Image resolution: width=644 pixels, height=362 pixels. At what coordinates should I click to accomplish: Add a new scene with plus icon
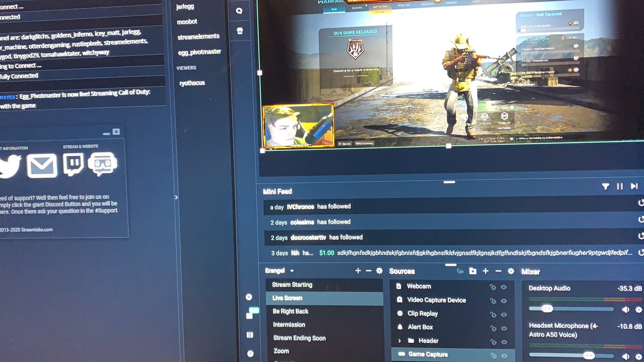point(358,271)
